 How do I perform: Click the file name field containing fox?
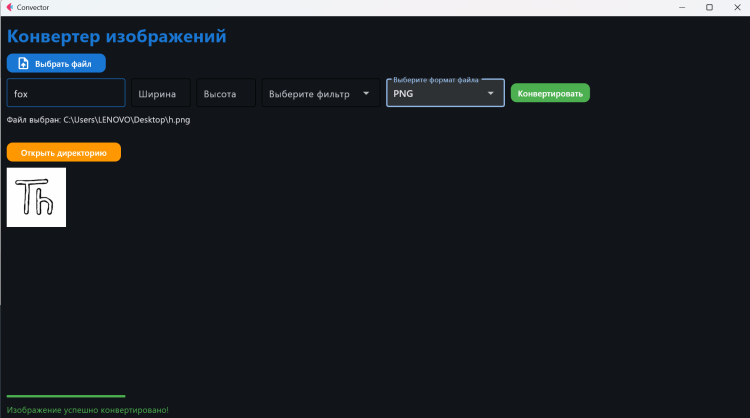click(x=66, y=93)
